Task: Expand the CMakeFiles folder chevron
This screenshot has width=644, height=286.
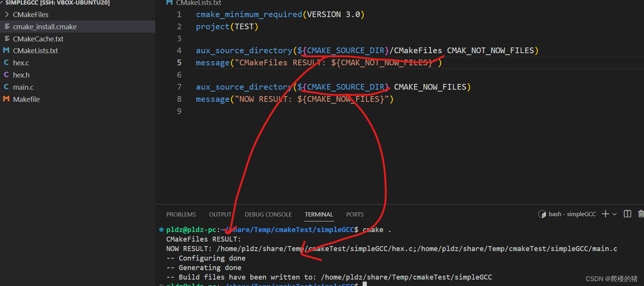Action: click(6, 14)
